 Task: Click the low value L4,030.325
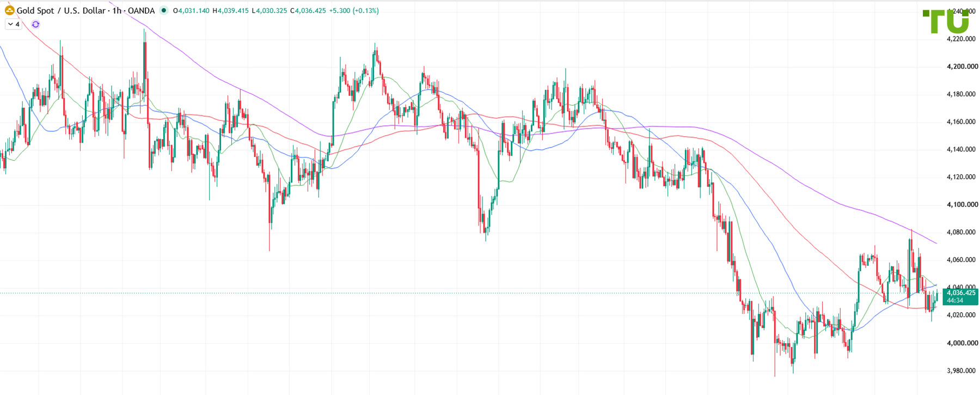[269, 10]
